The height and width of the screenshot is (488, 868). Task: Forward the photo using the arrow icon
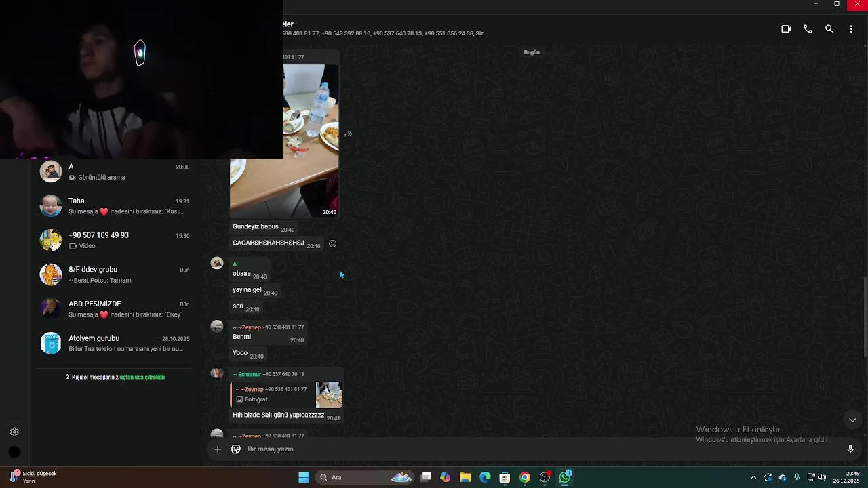point(348,134)
